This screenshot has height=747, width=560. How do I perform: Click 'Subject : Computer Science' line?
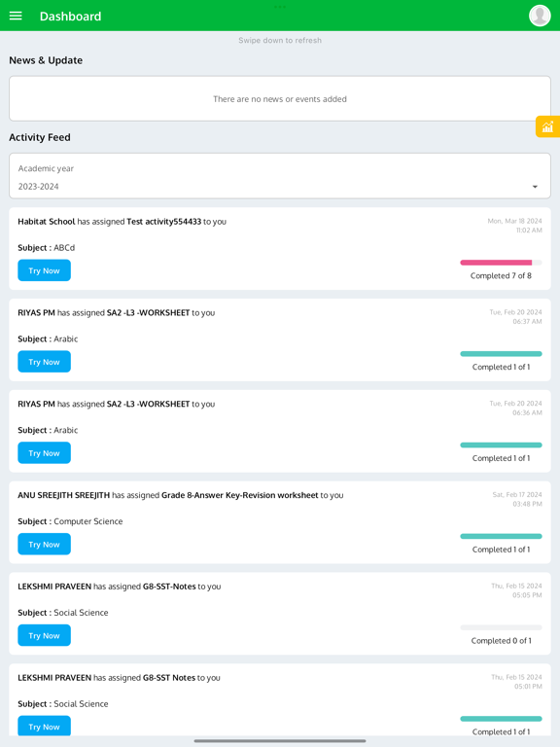(x=70, y=521)
